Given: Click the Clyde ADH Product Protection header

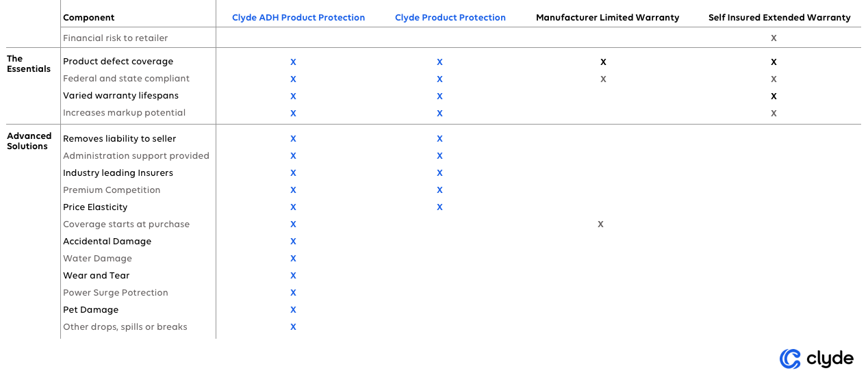Looking at the screenshot, I should pyautogui.click(x=298, y=18).
